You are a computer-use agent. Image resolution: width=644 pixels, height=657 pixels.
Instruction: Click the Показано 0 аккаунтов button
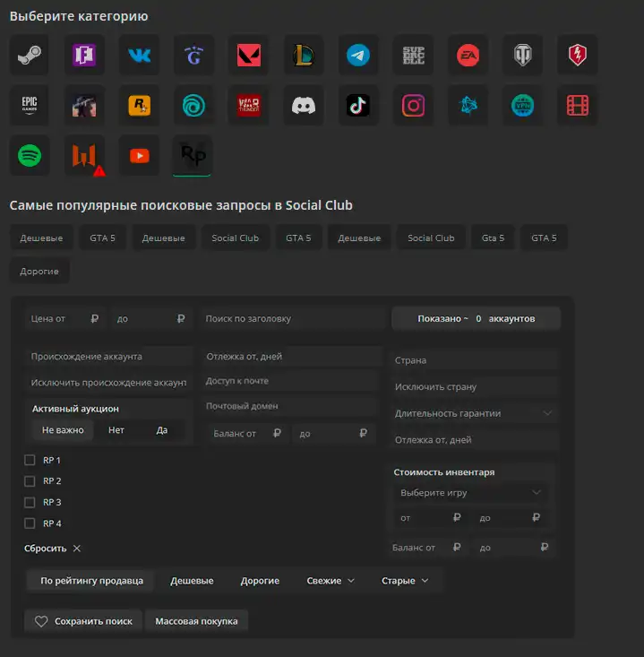point(477,319)
